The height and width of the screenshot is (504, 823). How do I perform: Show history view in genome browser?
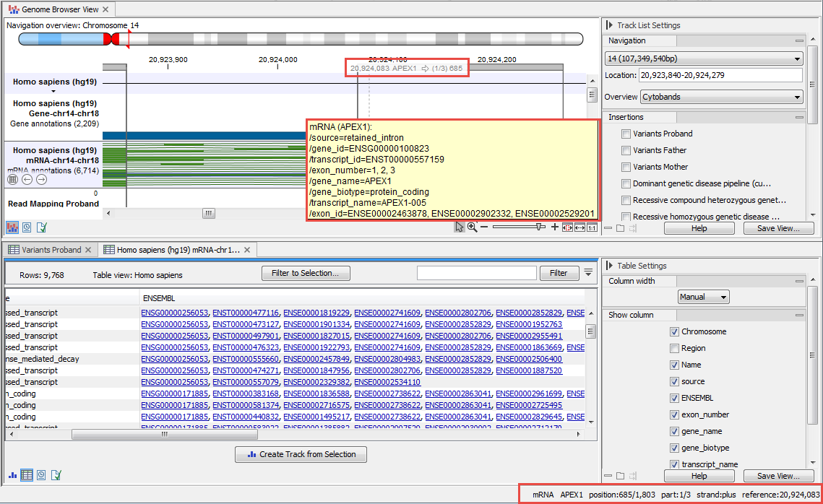27,227
